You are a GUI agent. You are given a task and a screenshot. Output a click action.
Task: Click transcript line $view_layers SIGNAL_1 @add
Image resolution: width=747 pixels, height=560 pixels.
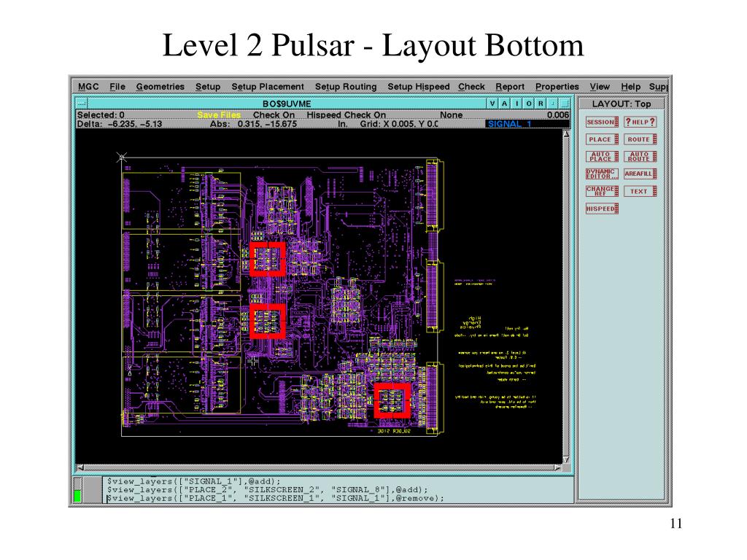194,481
